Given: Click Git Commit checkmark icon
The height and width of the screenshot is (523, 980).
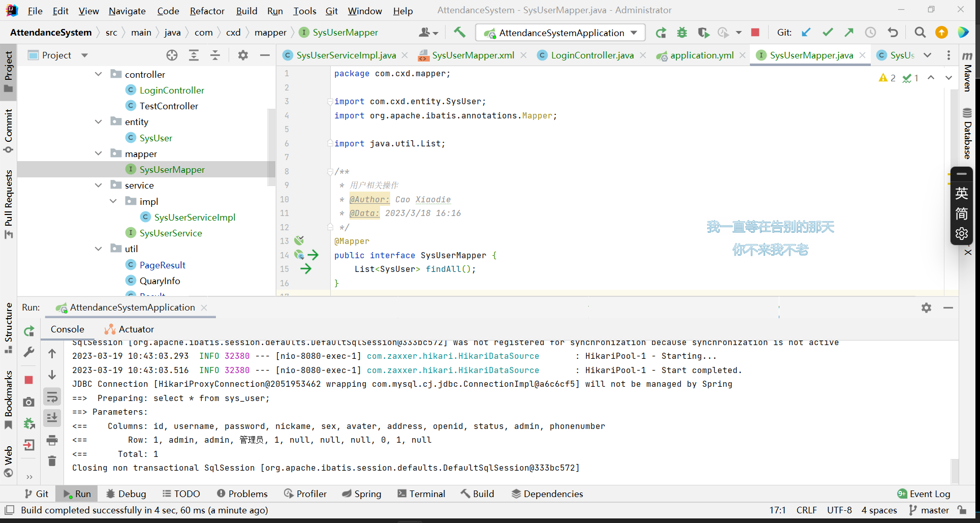Looking at the screenshot, I should pyautogui.click(x=828, y=33).
